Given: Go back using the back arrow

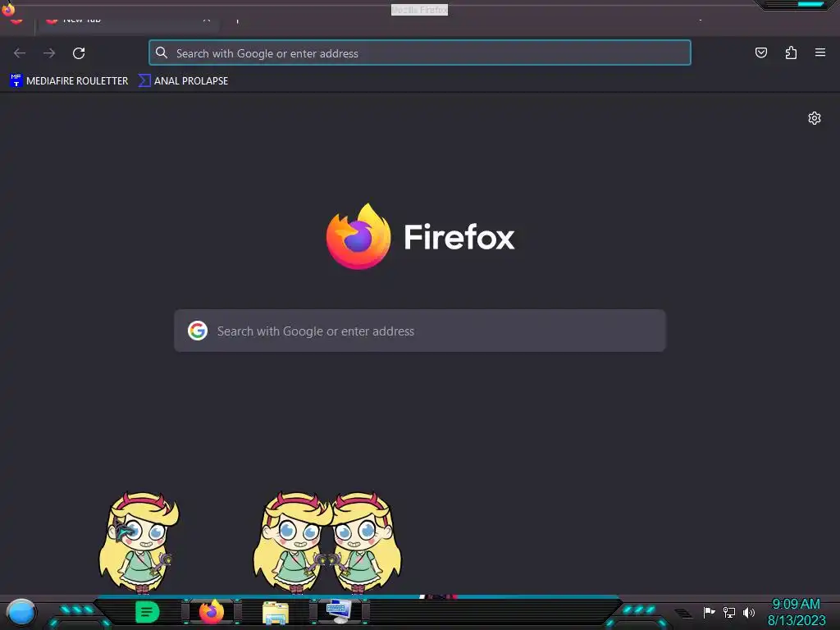Looking at the screenshot, I should (20, 53).
